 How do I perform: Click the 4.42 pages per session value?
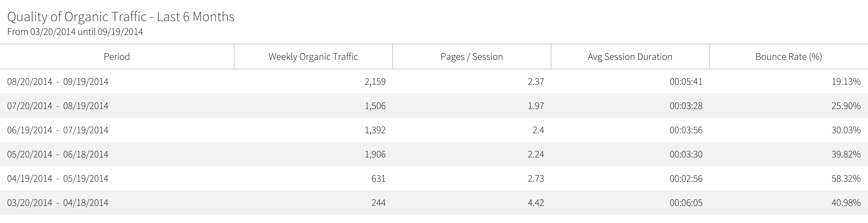click(x=536, y=203)
